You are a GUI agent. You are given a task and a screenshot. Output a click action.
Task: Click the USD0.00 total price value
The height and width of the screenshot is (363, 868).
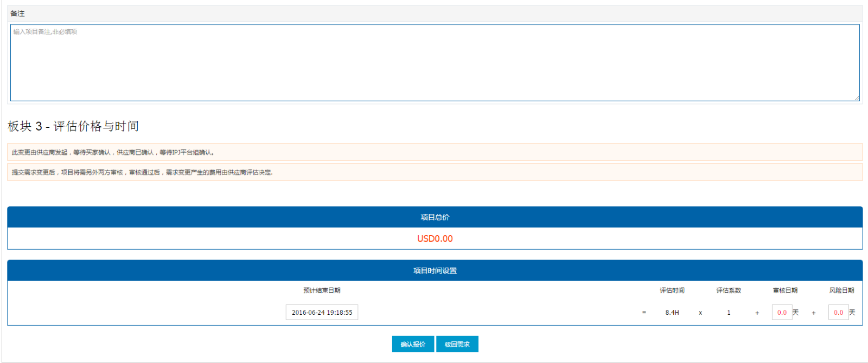[435, 239]
